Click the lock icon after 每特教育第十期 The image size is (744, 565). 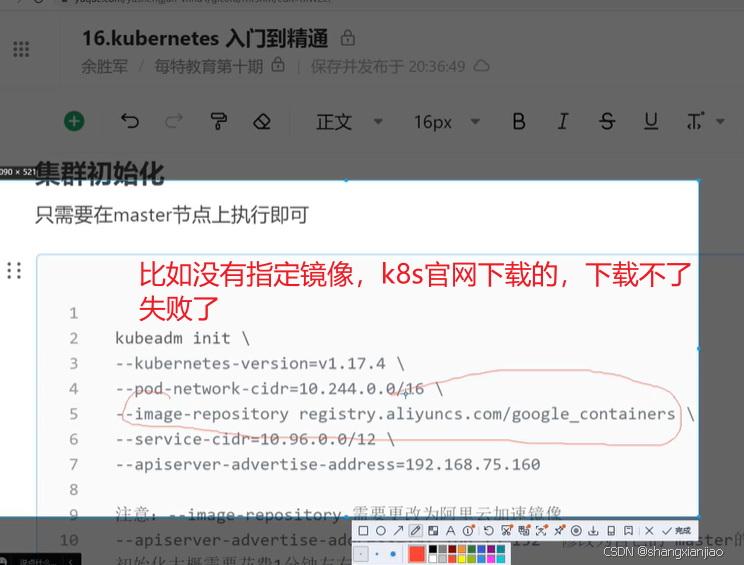pos(278,65)
